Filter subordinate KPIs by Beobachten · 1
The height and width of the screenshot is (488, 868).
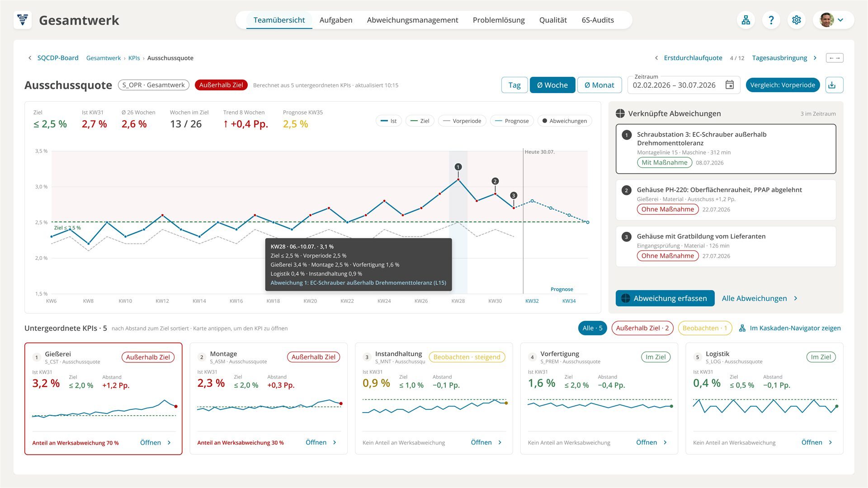pos(705,328)
